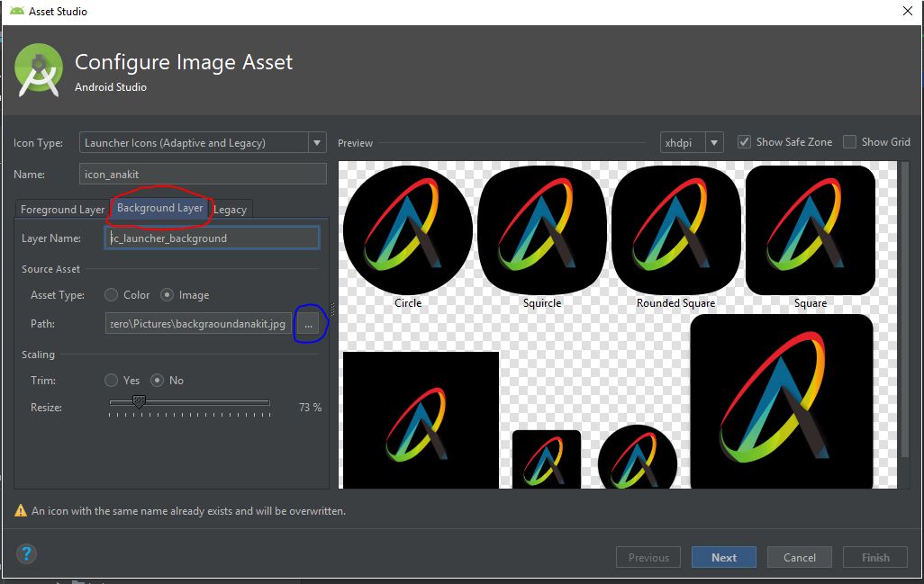Close the Asset Studio dialog

click(x=908, y=11)
